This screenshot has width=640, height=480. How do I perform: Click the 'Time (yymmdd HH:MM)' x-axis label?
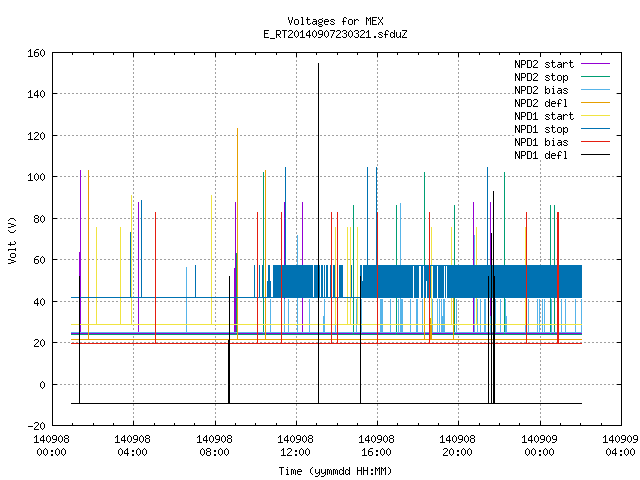[335, 471]
